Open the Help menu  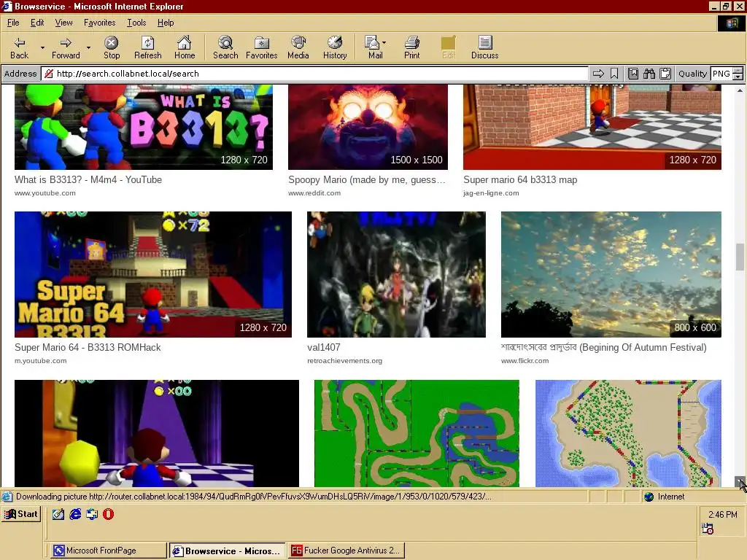[x=166, y=23]
